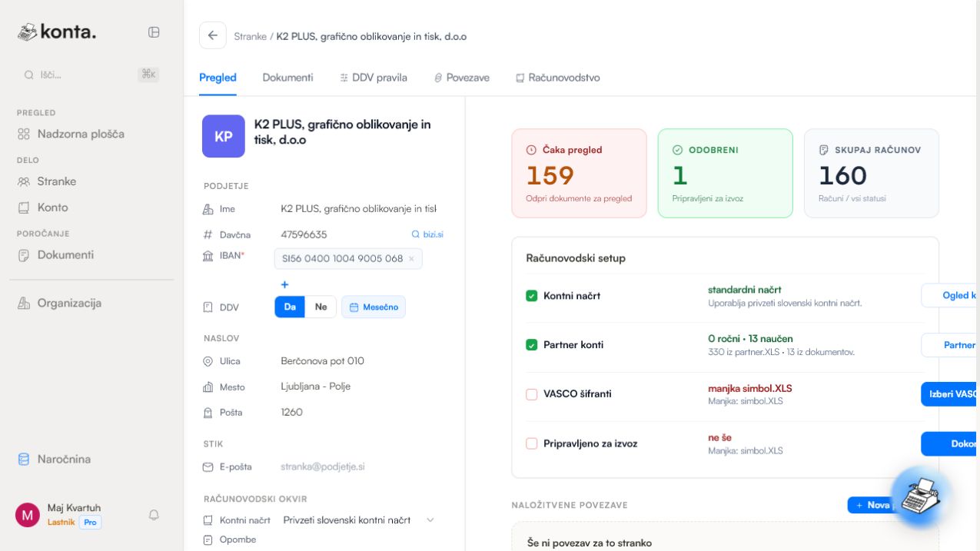Click the Išči search field

pyautogui.click(x=91, y=75)
